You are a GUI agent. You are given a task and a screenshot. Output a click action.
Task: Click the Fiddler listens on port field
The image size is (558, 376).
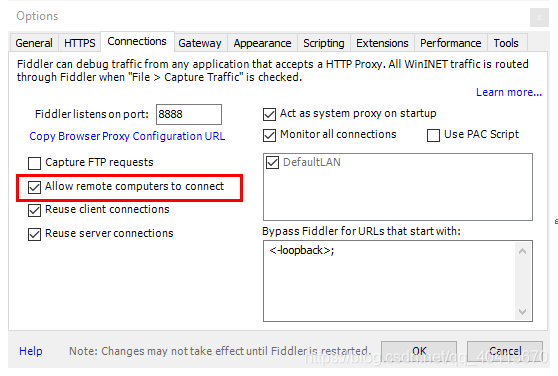[189, 115]
